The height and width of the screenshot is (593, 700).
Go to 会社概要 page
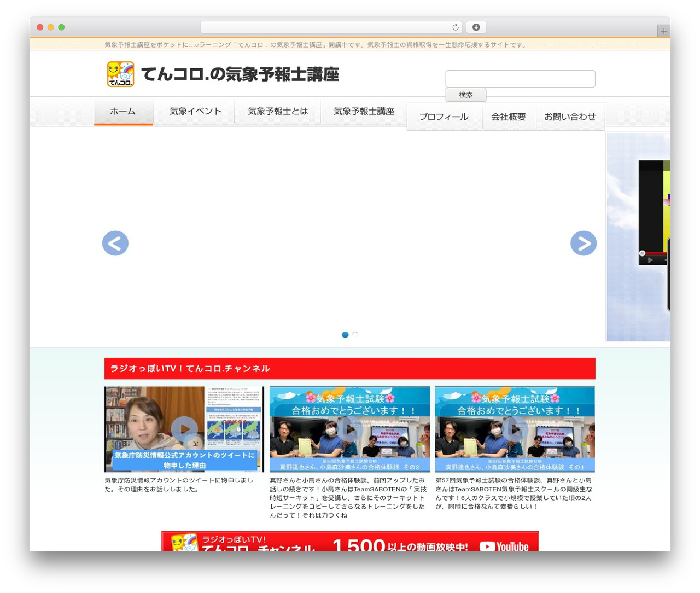click(x=509, y=117)
